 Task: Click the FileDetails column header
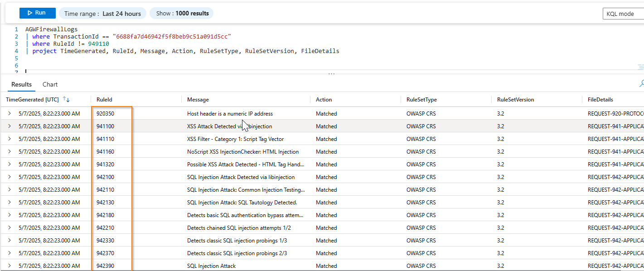[x=600, y=100]
